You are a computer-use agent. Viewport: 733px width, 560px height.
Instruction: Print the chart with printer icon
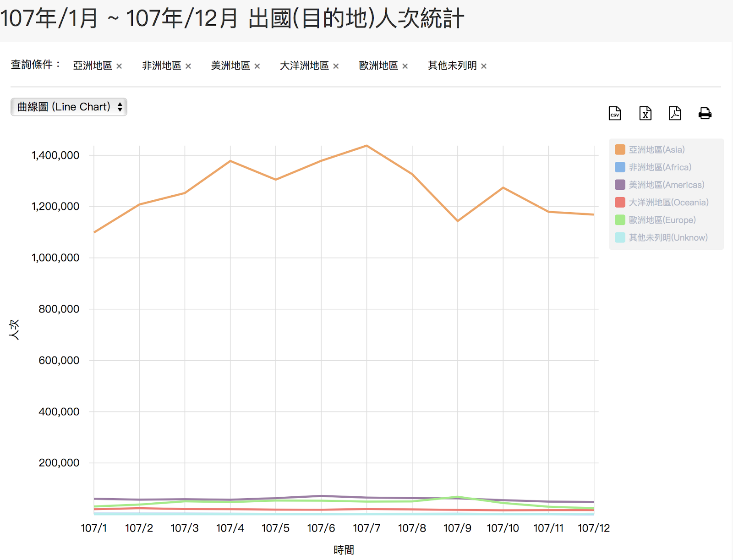click(705, 113)
